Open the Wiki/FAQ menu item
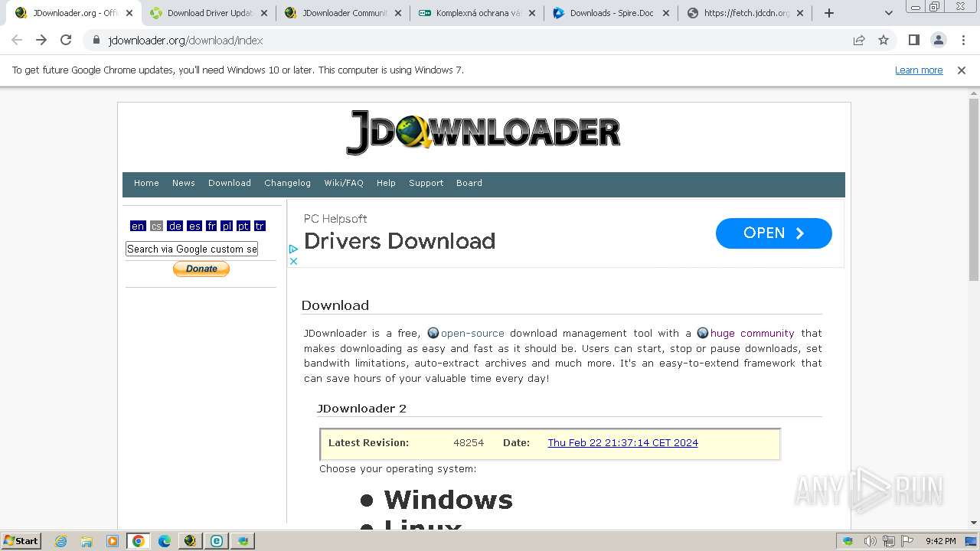The image size is (980, 551). 344,183
